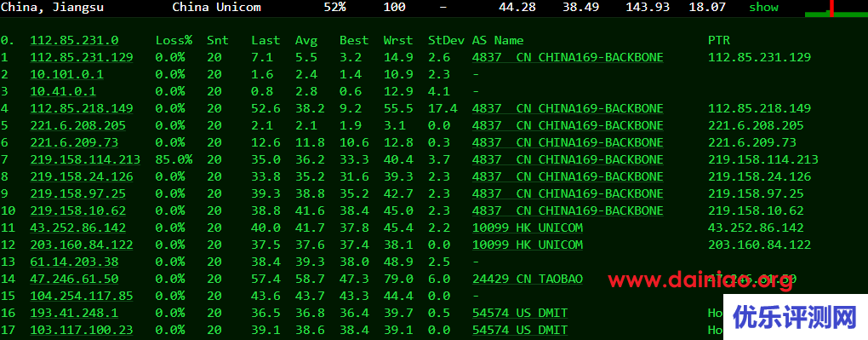The width and height of the screenshot is (868, 340).
Task: Open 10099 HK UNICOM link on hop 11
Action: coord(528,228)
